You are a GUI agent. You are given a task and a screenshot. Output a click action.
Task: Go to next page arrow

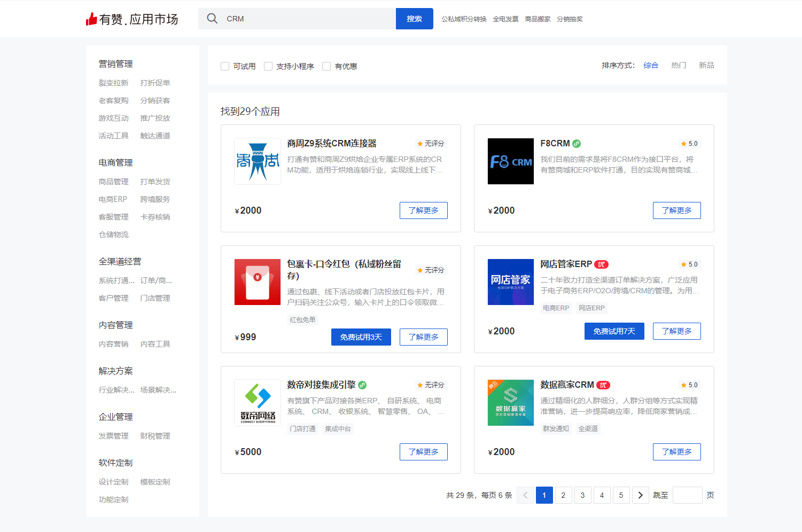[x=641, y=495]
